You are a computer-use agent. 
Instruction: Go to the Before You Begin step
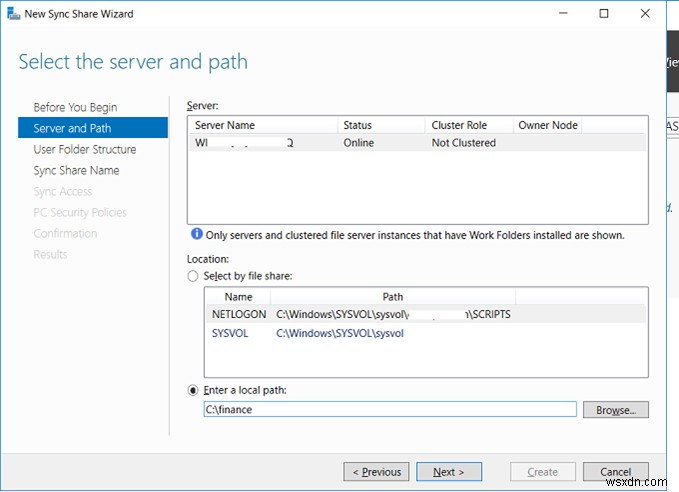75,107
